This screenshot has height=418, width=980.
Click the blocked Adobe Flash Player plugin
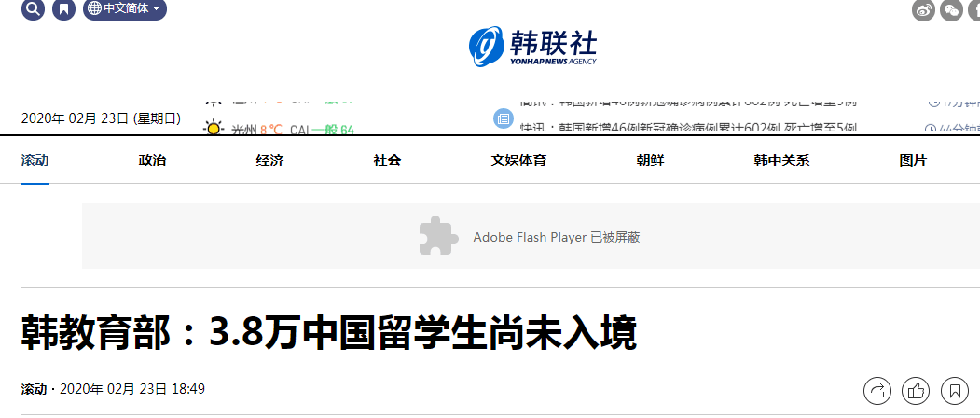pos(531,236)
